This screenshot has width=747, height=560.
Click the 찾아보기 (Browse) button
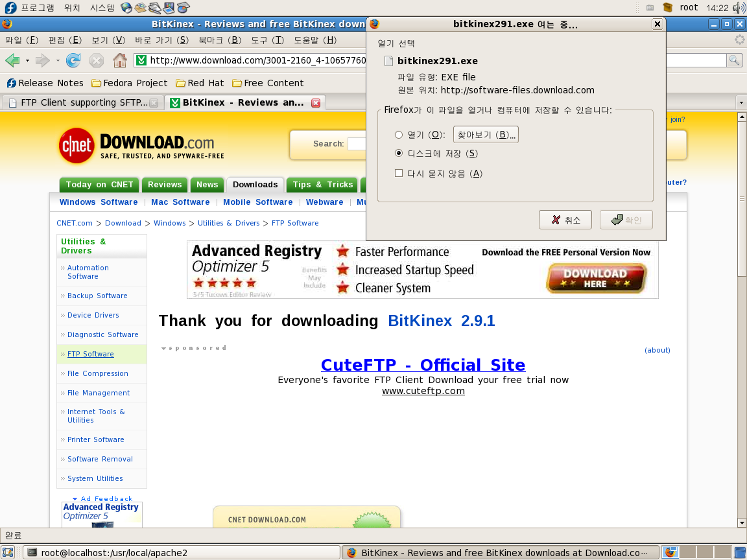point(486,135)
